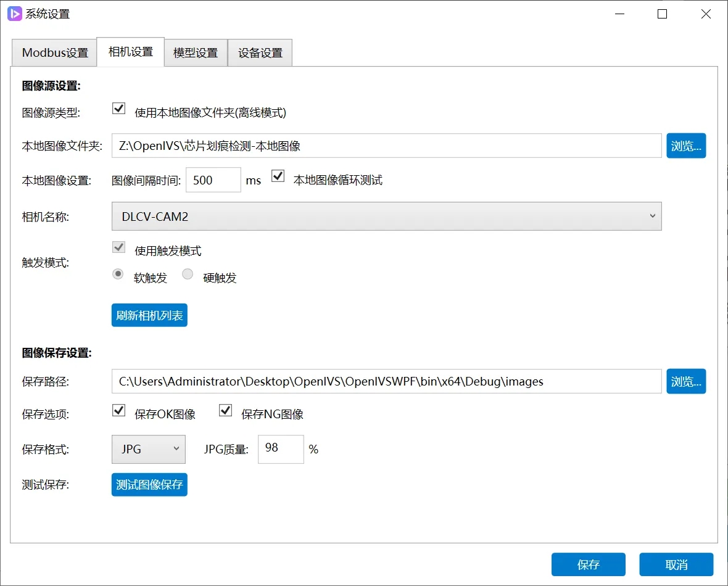Toggle the 保存NG图像 checkbox
The image size is (728, 586).
[226, 410]
